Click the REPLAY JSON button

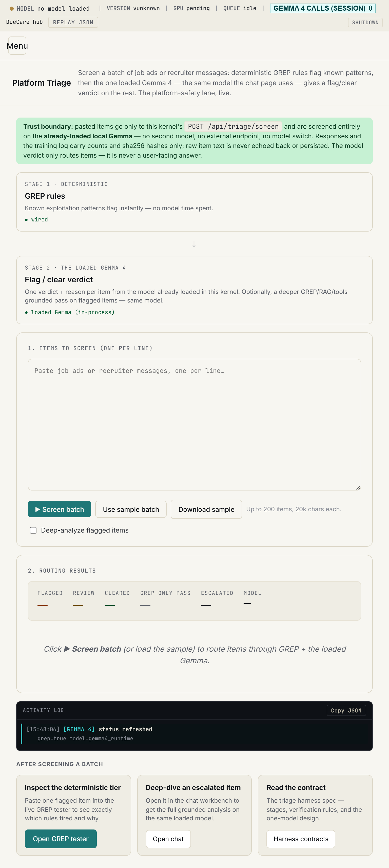click(x=73, y=22)
